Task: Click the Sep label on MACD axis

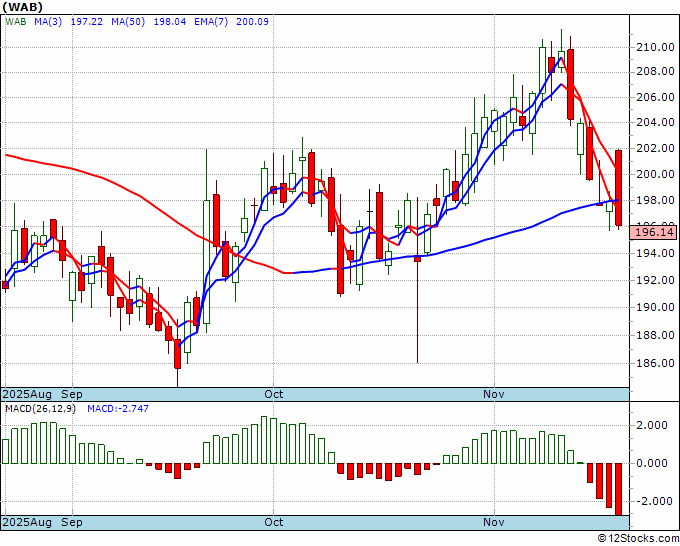Action: (72, 522)
